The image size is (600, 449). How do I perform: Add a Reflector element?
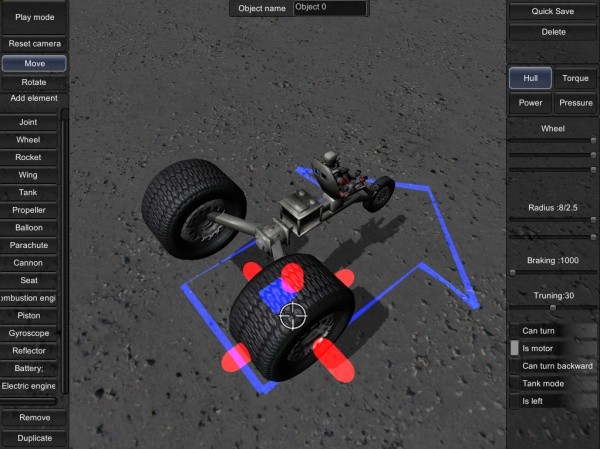pos(28,351)
